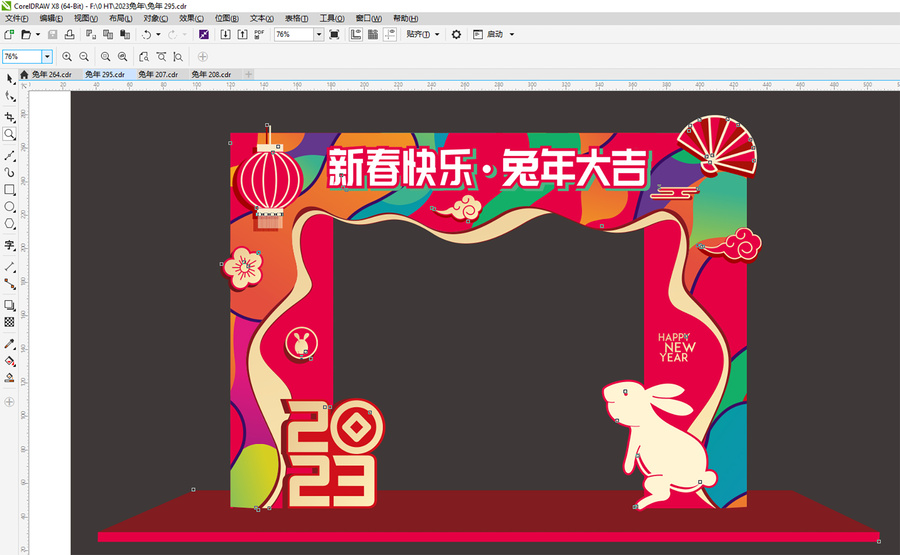Select the Rectangle tool
This screenshot has height=555, width=900.
9,189
